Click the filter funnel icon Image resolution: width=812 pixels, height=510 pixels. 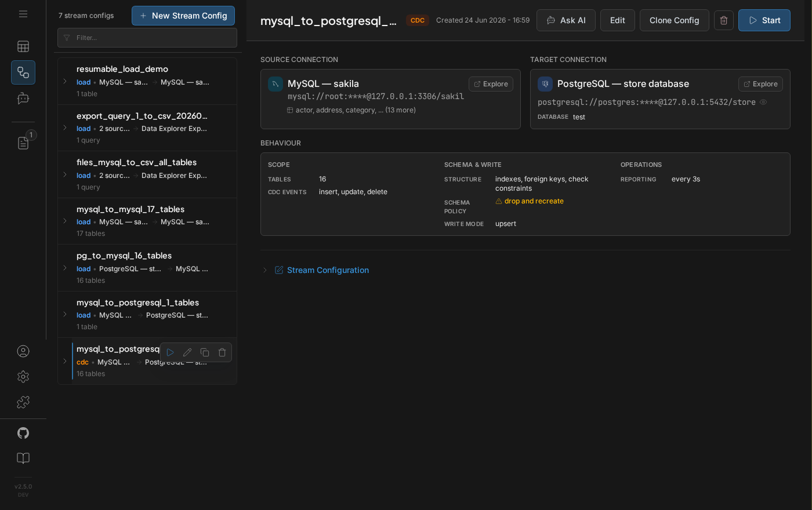coord(67,38)
